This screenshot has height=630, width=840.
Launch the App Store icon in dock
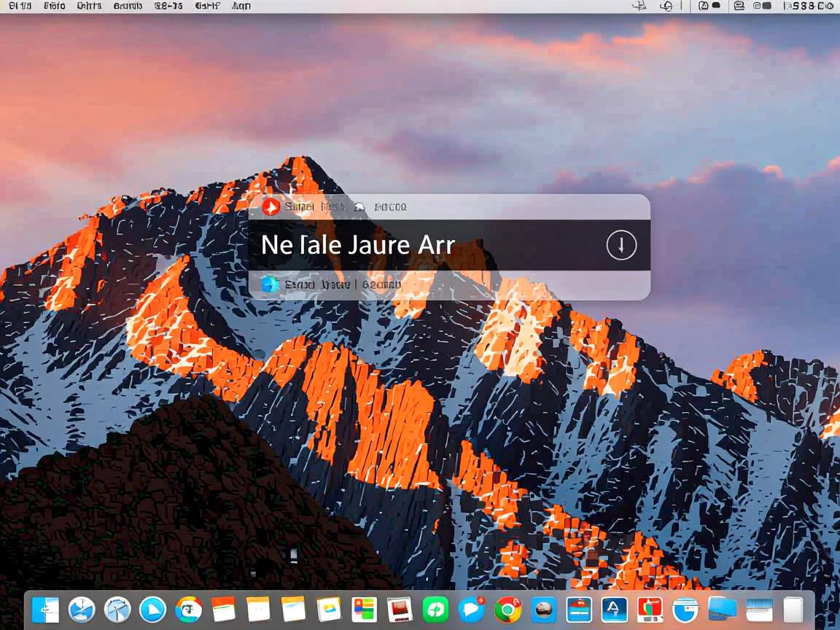coord(614,610)
